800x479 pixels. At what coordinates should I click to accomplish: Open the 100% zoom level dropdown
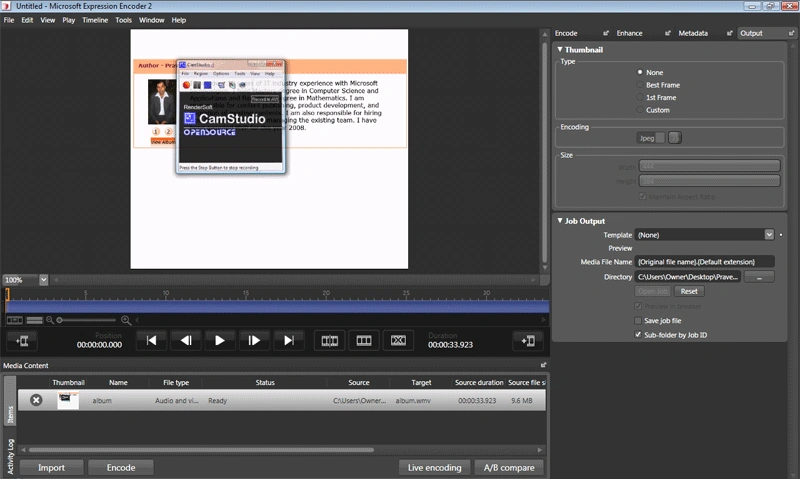pyautogui.click(x=43, y=280)
